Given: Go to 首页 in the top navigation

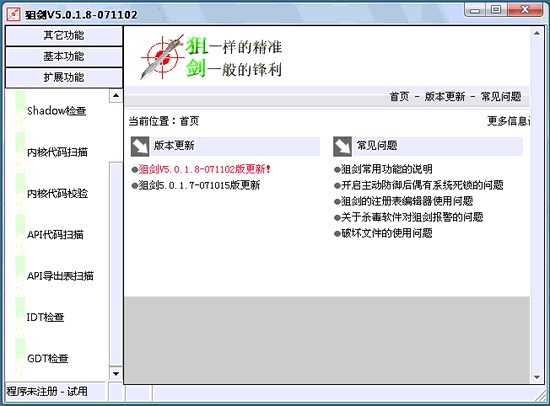Looking at the screenshot, I should point(400,96).
